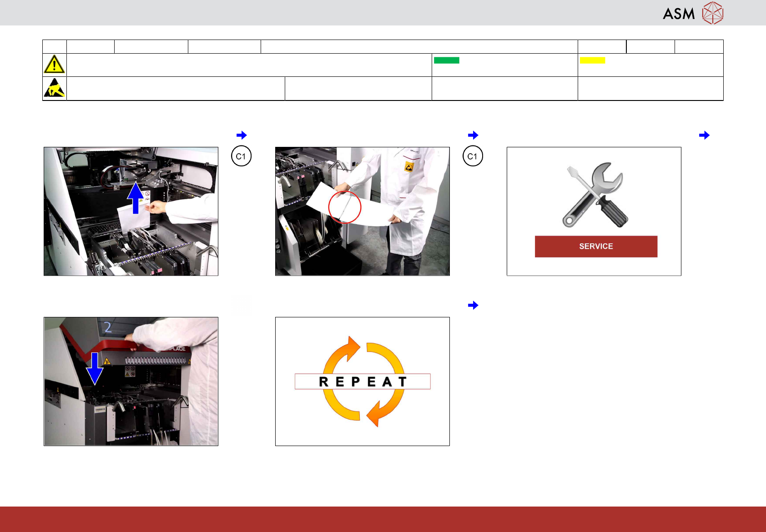Select the green color swatch in the table
The height and width of the screenshot is (532, 766).
(447, 60)
